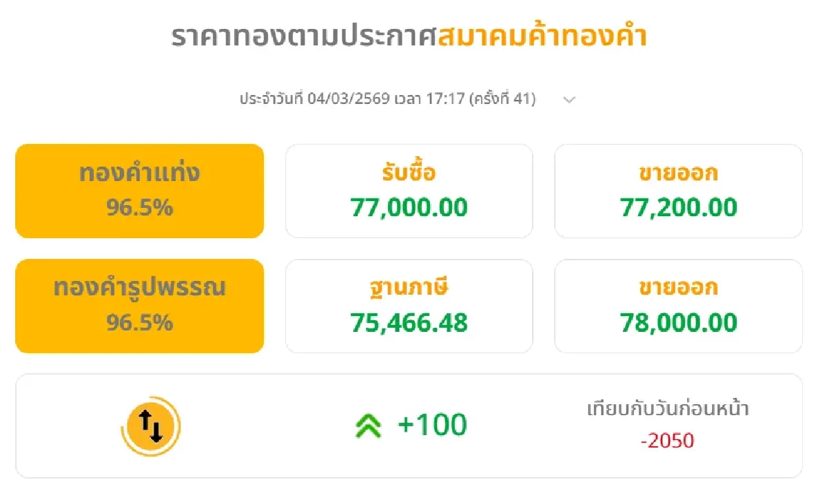Select the circular arrow badge near the bottom
Viewport: 827px width, 504px height.
(149, 425)
